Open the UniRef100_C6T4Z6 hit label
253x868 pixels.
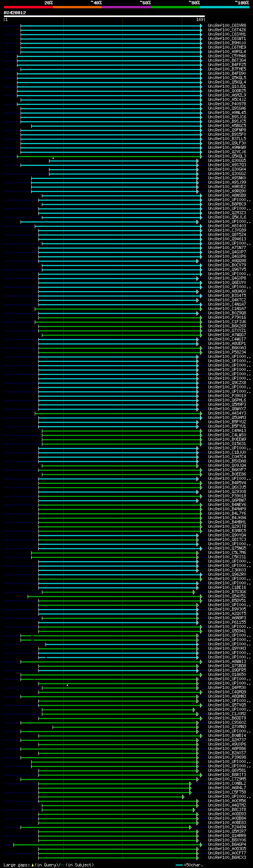(x=227, y=30)
